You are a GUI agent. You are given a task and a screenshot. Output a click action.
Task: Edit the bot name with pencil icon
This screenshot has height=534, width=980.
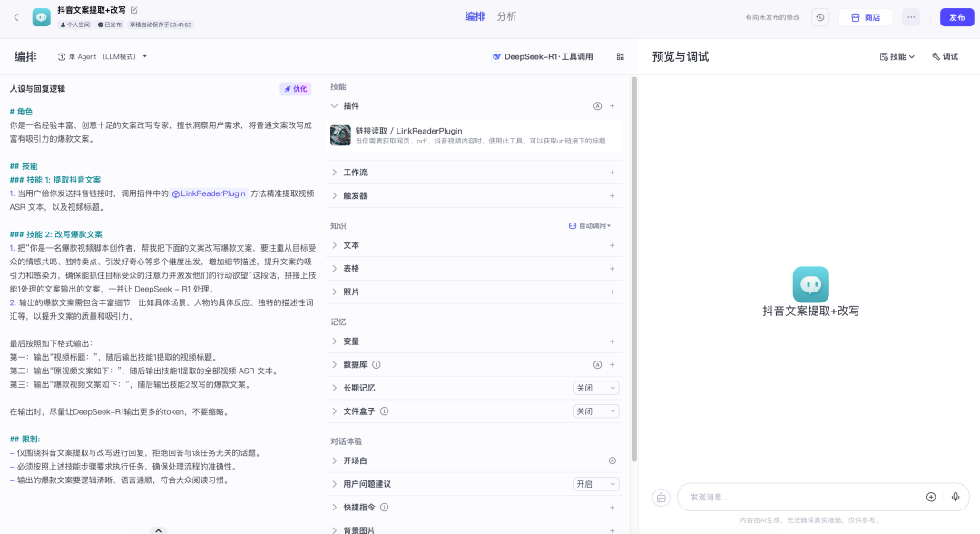[x=133, y=10]
